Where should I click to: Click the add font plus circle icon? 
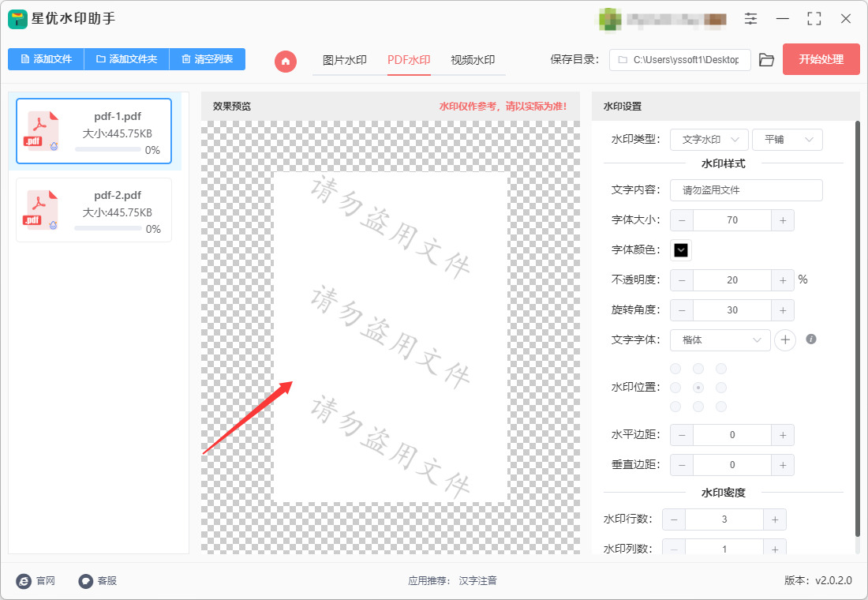[785, 339]
